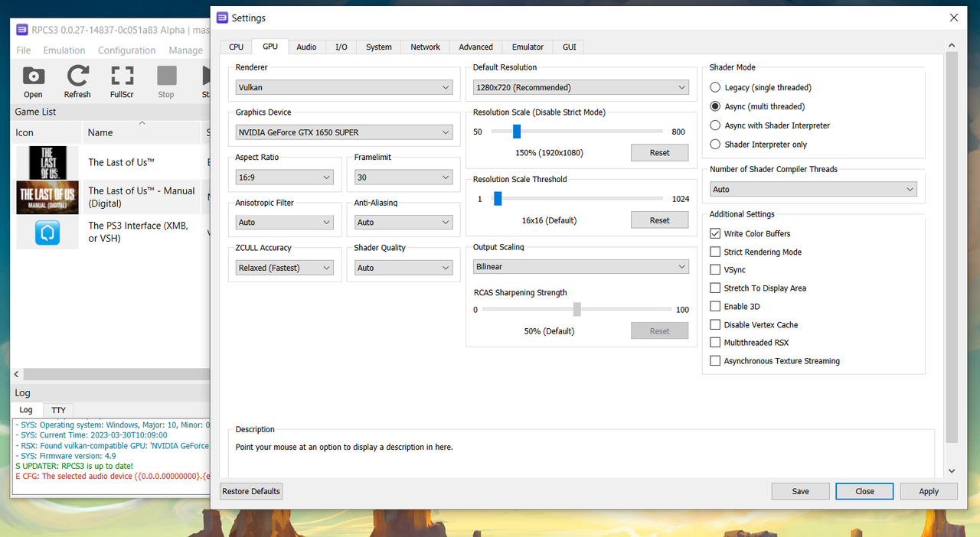Check Disable Vertex Cache

click(x=715, y=325)
